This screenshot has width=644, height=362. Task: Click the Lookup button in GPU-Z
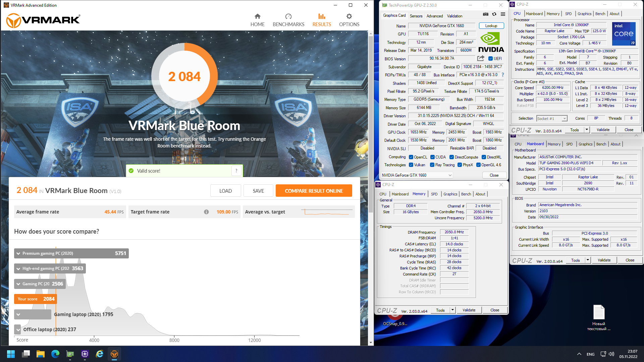click(x=491, y=26)
